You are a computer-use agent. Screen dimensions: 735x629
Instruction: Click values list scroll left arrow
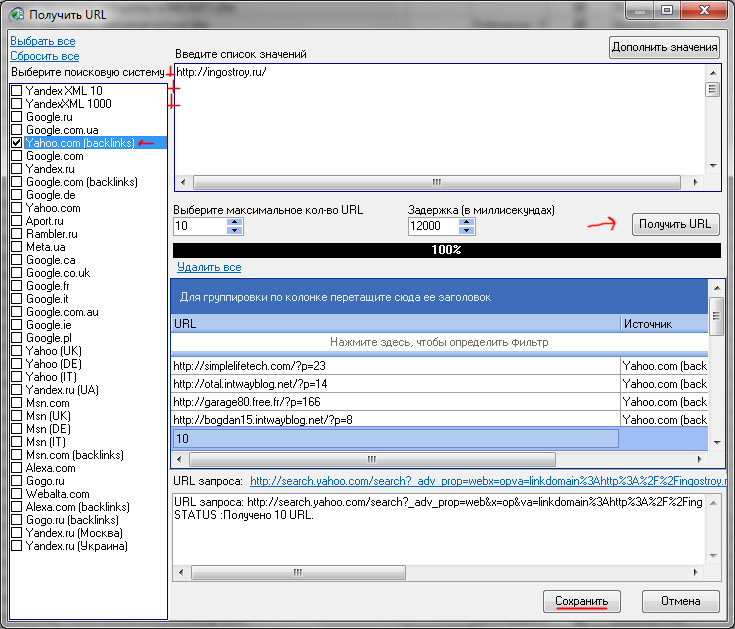183,182
